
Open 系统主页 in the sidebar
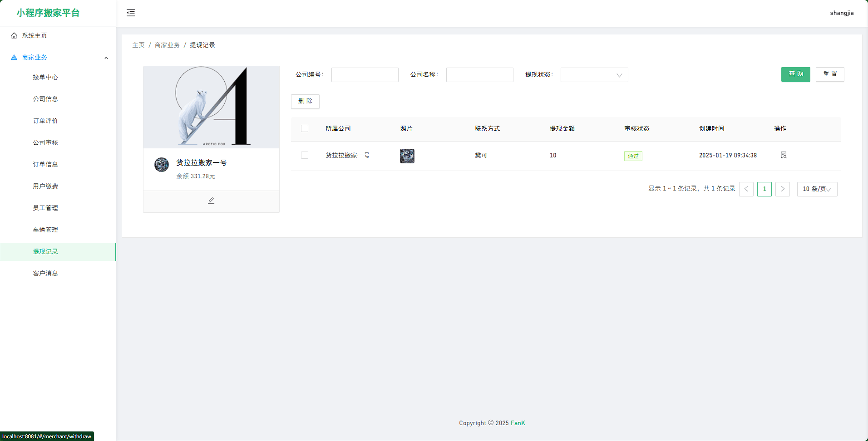(58, 35)
